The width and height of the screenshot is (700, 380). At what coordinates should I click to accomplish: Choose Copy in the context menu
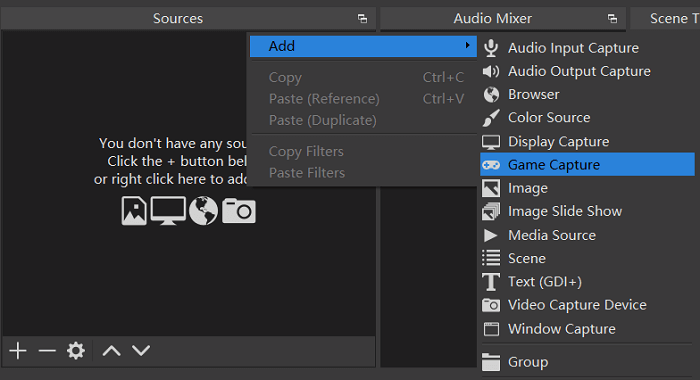363,77
